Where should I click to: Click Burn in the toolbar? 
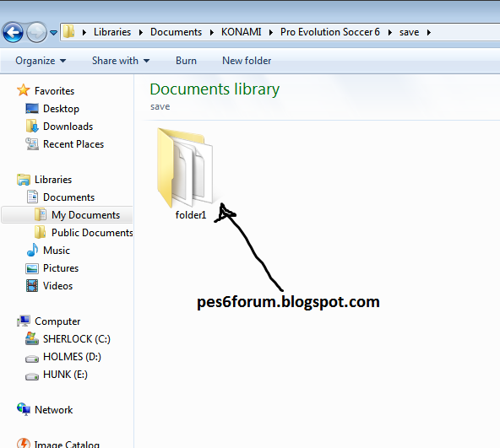[186, 61]
